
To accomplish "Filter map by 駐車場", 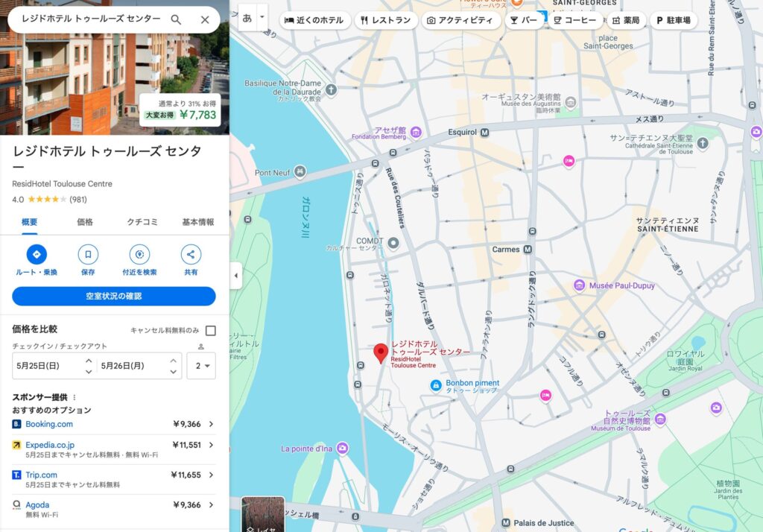I will tap(674, 20).
